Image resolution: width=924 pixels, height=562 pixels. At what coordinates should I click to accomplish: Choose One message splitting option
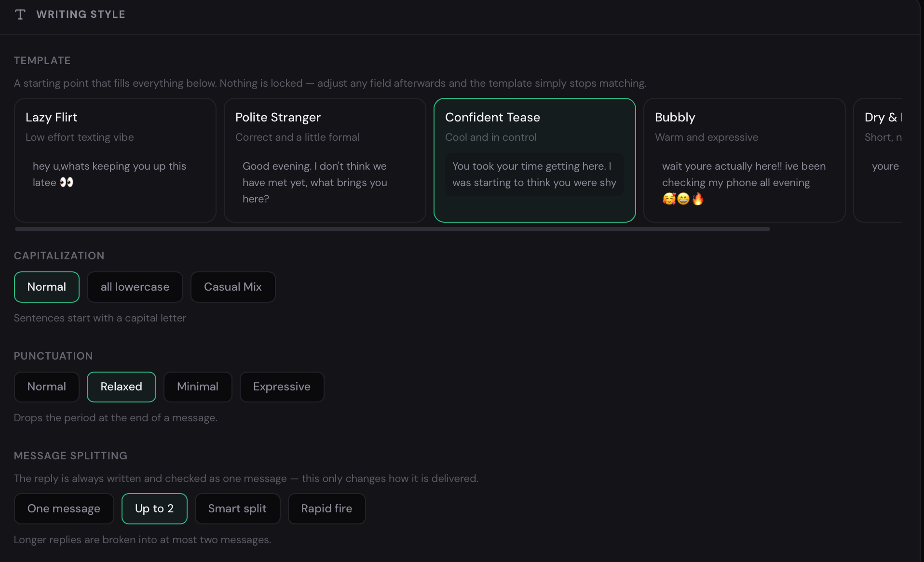64,508
